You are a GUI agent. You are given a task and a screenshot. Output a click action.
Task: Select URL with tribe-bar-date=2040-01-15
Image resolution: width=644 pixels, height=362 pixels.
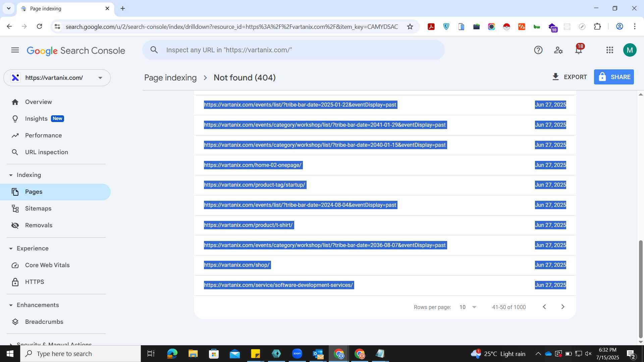tap(385, 145)
